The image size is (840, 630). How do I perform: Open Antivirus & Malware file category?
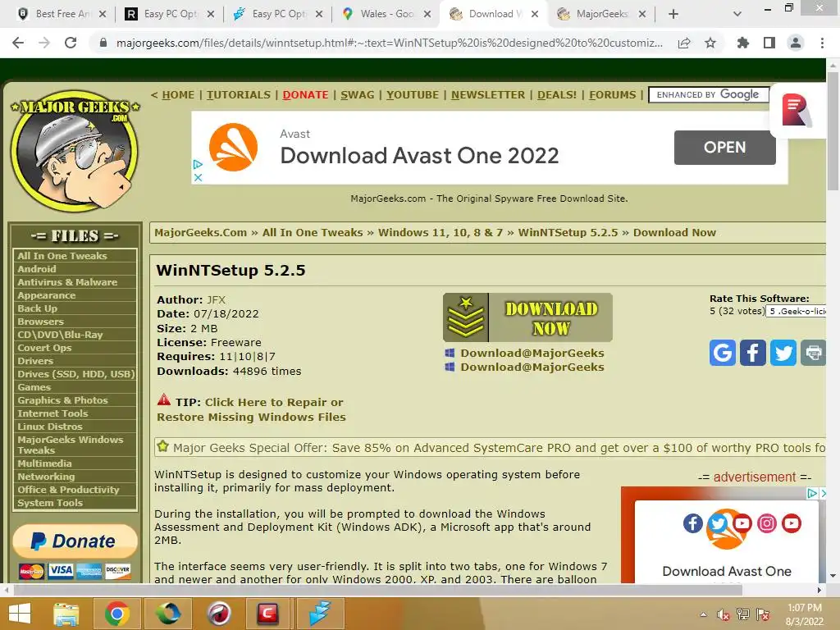(x=67, y=282)
